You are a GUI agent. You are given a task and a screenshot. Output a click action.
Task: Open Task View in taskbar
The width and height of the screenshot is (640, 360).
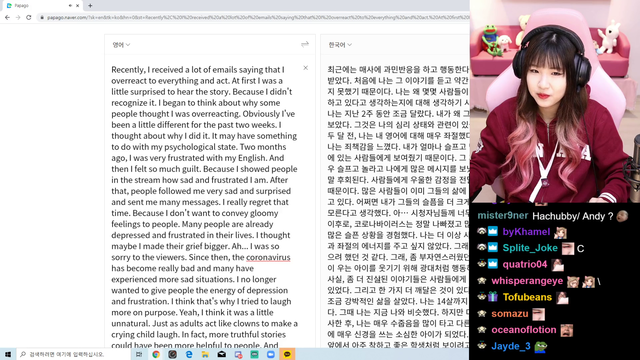(139, 354)
